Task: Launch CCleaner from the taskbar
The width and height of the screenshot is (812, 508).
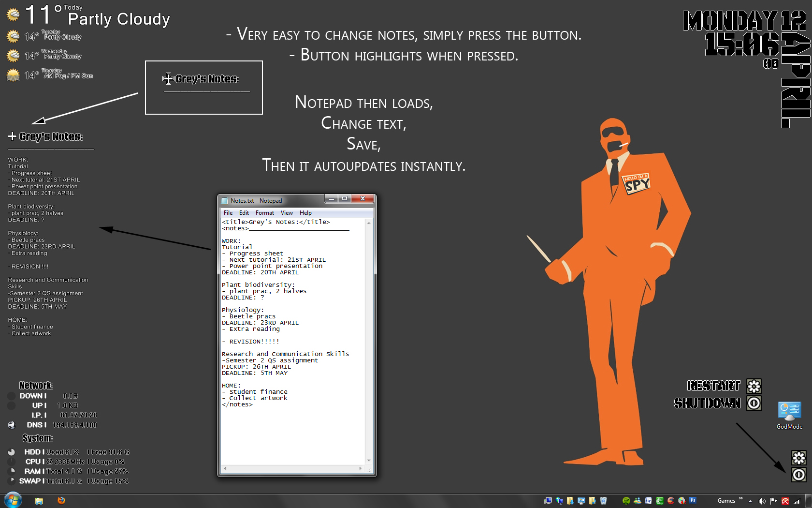Action: pyautogui.click(x=670, y=501)
